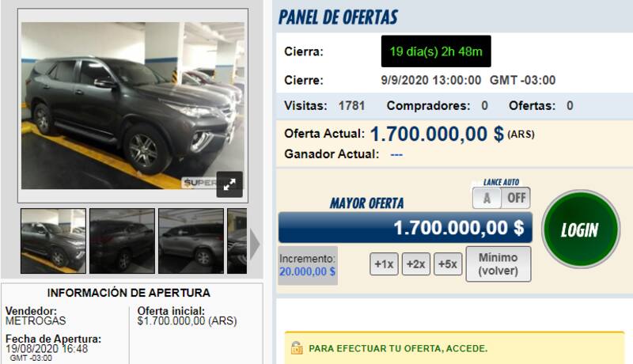The image size is (633, 364).
Task: Click the countdown timer 19 día(s) 2h 48m
Action: 436,51
